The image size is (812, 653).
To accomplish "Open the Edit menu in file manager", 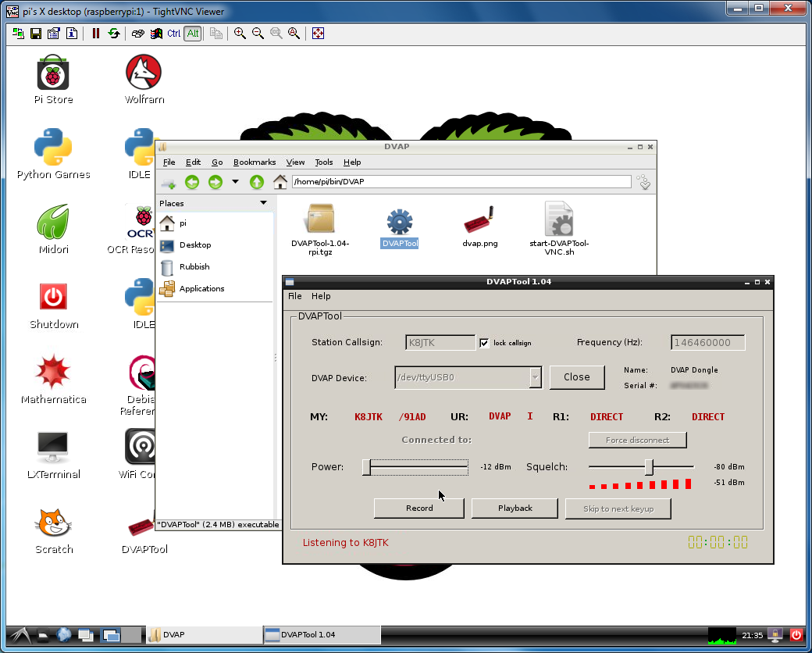I will [193, 162].
